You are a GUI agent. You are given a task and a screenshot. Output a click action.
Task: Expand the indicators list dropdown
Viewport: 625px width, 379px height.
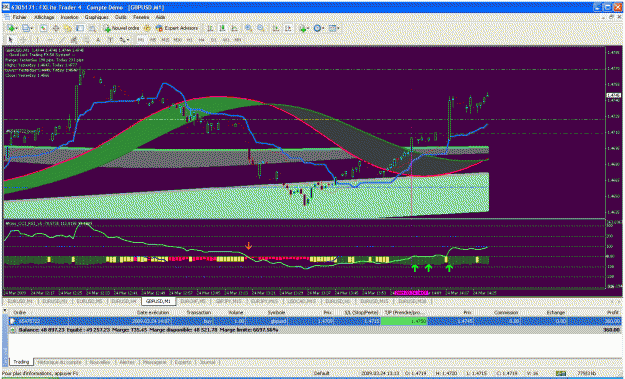(305, 28)
